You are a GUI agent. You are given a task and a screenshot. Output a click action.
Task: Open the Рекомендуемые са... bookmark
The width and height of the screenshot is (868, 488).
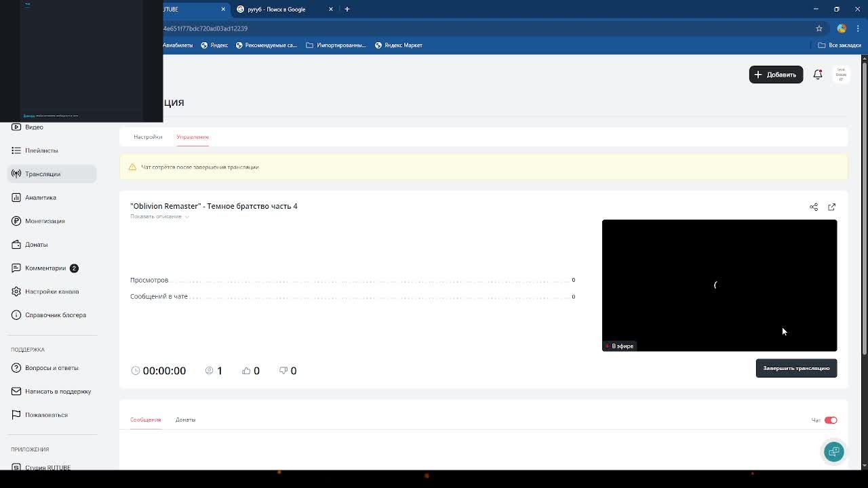click(267, 45)
